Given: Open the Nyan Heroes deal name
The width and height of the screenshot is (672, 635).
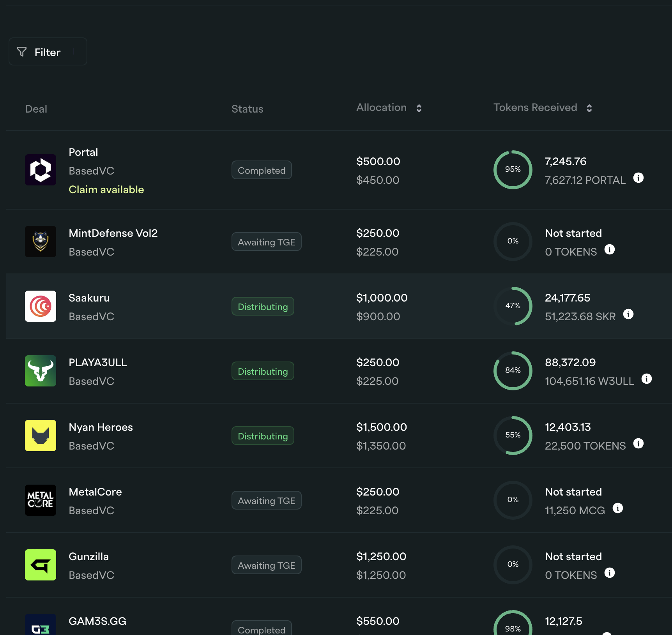Looking at the screenshot, I should click(x=101, y=427).
